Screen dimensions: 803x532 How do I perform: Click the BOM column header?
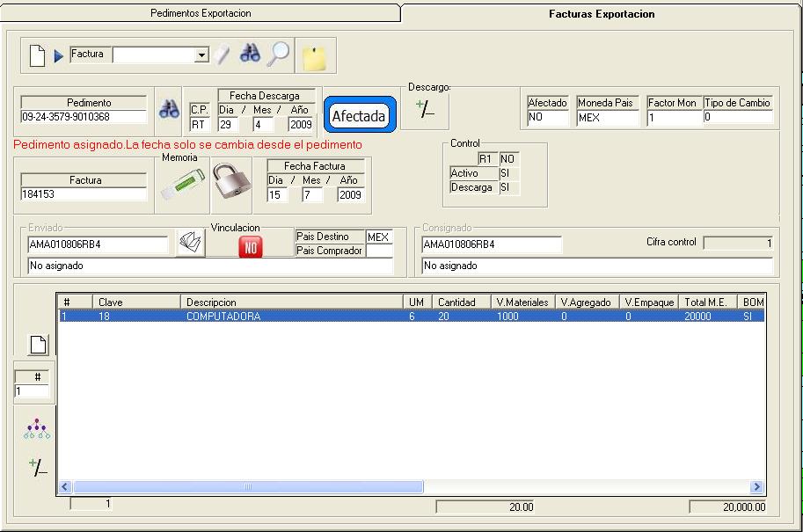coord(752,302)
